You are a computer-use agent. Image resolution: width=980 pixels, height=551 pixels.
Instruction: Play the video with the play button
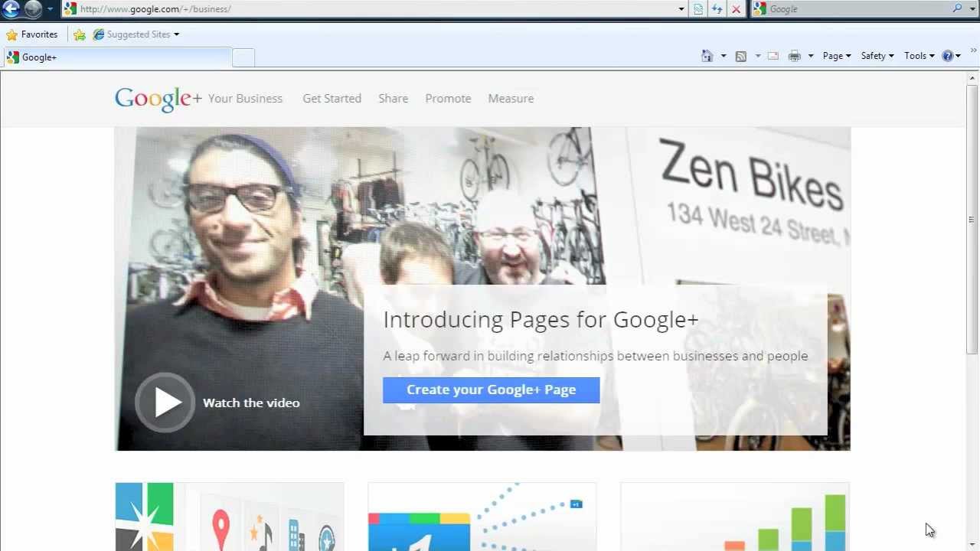pyautogui.click(x=165, y=403)
